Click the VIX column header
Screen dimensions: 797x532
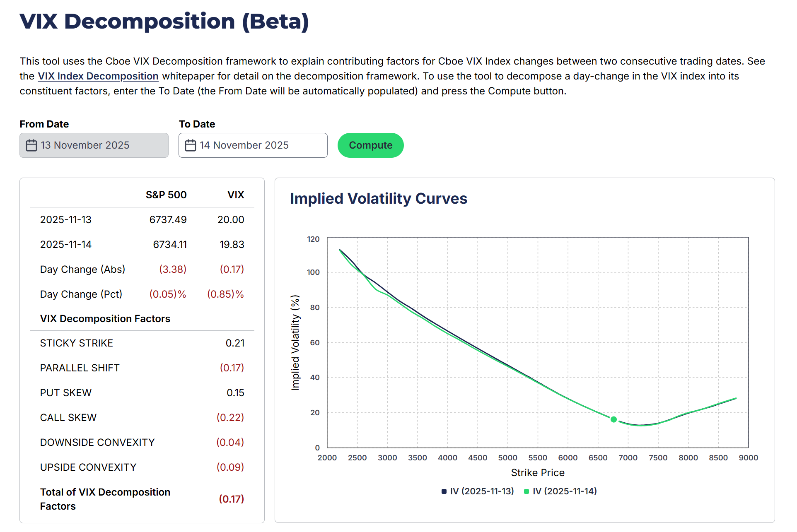point(236,195)
